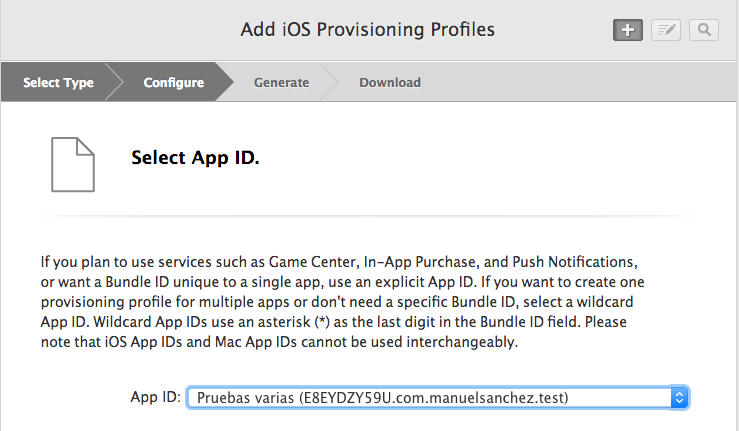
Task: Jump to the Generate step
Action: (281, 83)
